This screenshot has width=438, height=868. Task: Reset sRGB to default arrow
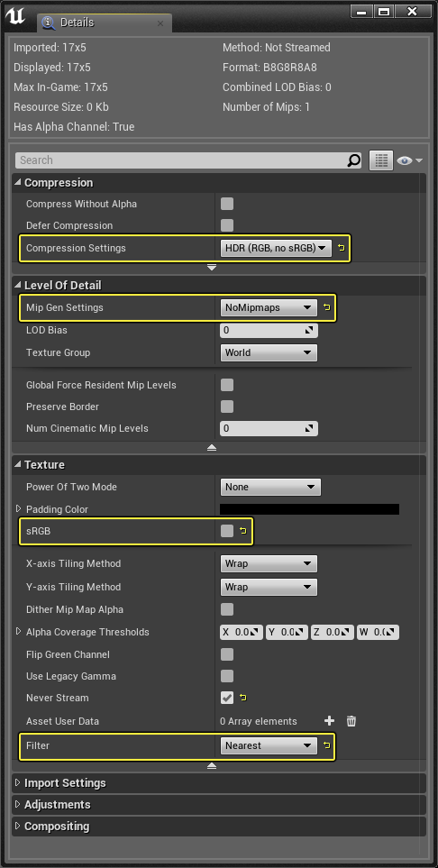(242, 531)
